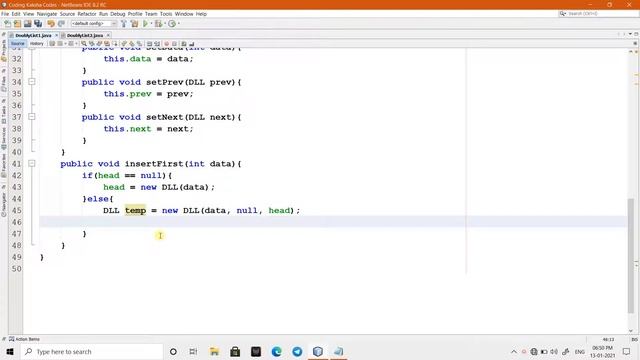Open Microsoft Store from taskbar
Image resolution: width=640 pixels, height=360 pixels.
[235, 351]
